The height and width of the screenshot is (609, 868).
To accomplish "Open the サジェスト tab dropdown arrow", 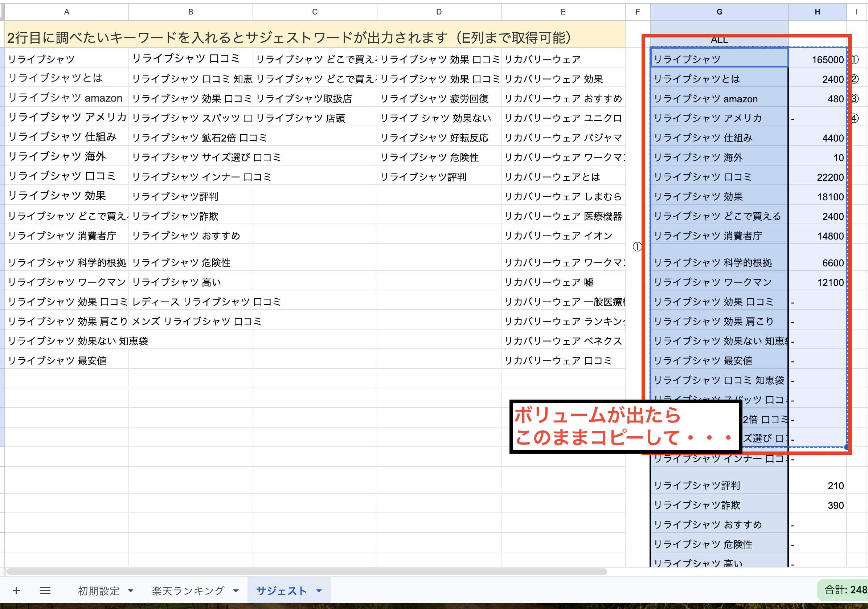I will 319,591.
